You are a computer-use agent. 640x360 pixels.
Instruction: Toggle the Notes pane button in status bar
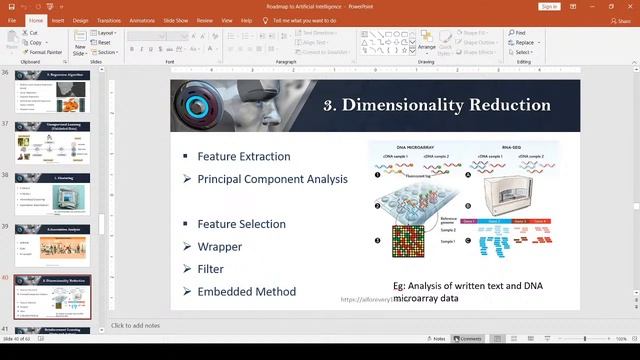436,339
